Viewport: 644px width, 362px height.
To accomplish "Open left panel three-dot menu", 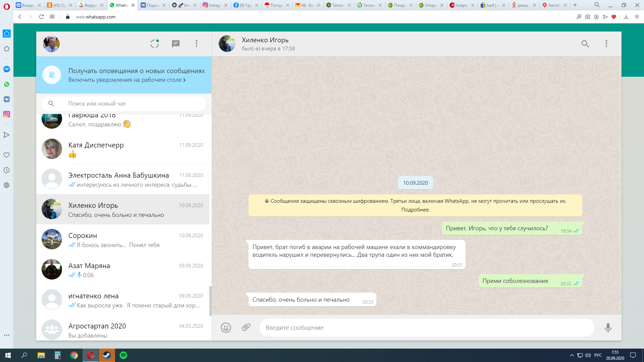I will click(x=197, y=44).
